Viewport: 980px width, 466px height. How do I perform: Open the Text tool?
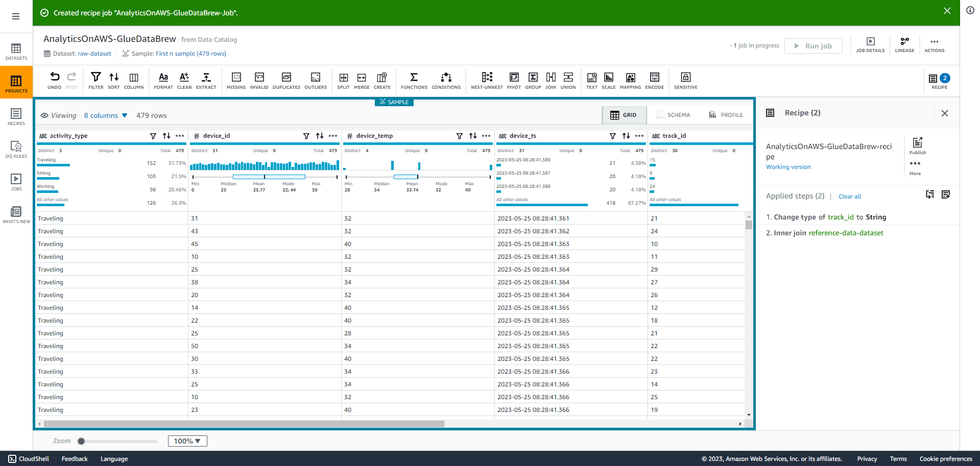pos(592,81)
